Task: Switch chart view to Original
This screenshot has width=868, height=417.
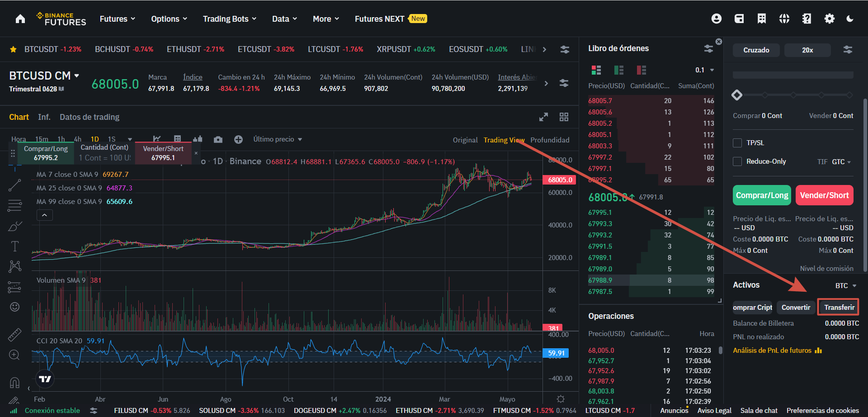Action: point(465,140)
